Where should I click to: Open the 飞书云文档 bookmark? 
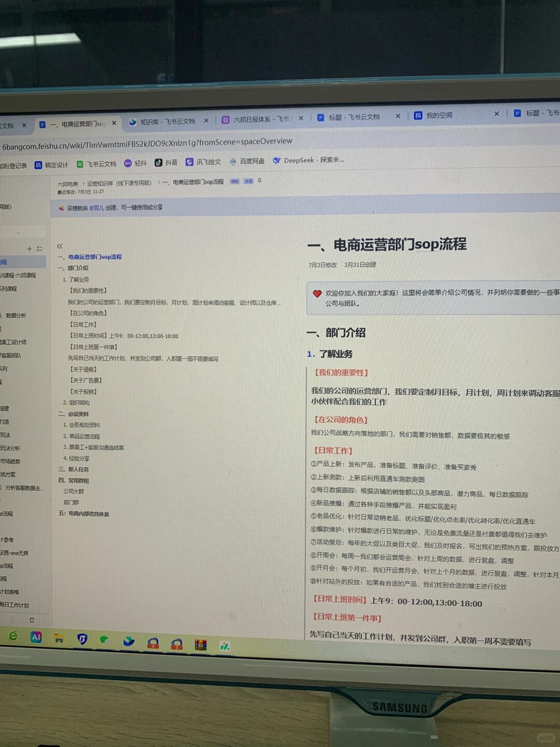tap(96, 164)
